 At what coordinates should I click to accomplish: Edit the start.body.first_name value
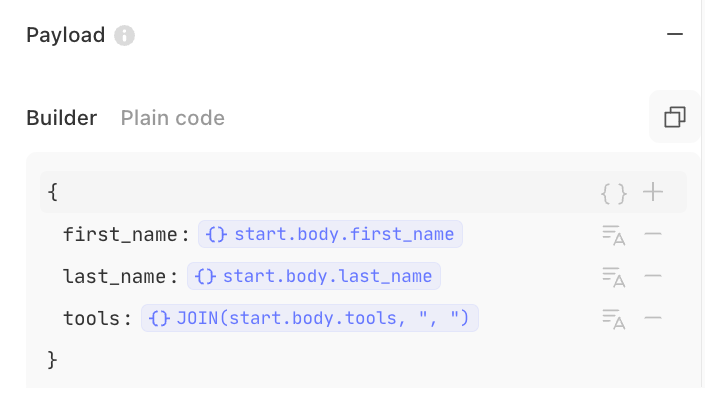[x=330, y=234]
